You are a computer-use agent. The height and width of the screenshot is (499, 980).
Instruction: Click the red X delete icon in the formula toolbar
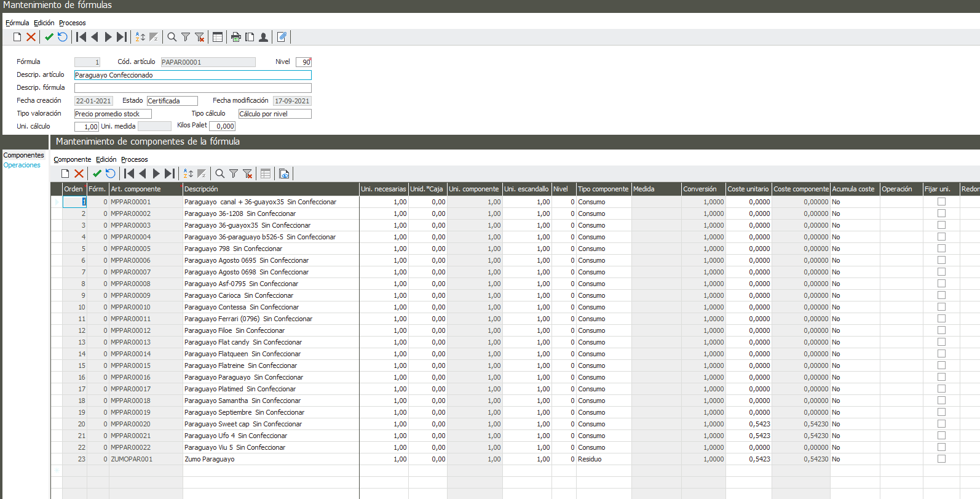point(31,37)
